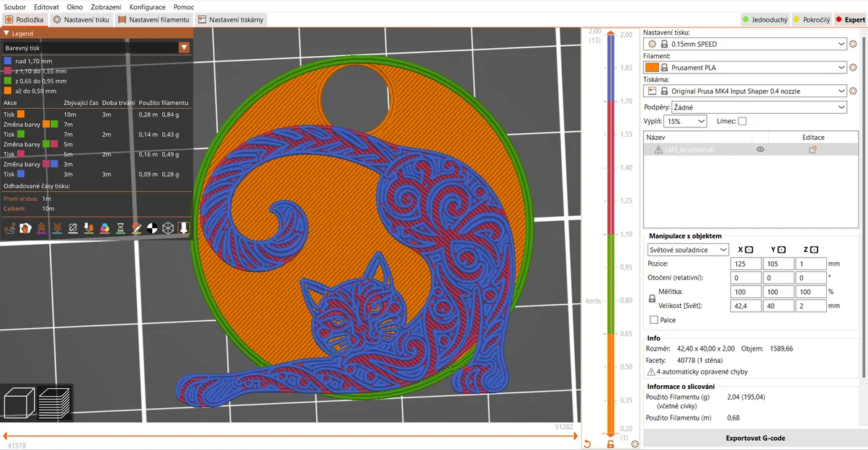Switch to 3D editor view cube

(18, 402)
